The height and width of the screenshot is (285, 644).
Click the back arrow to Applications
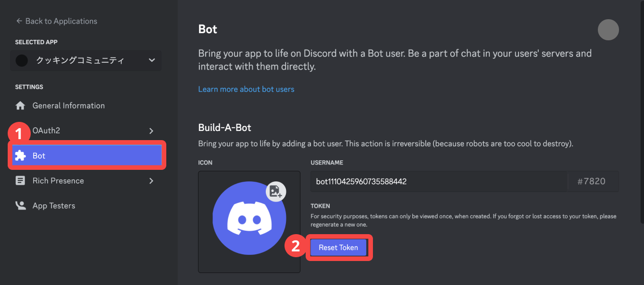pos(19,21)
